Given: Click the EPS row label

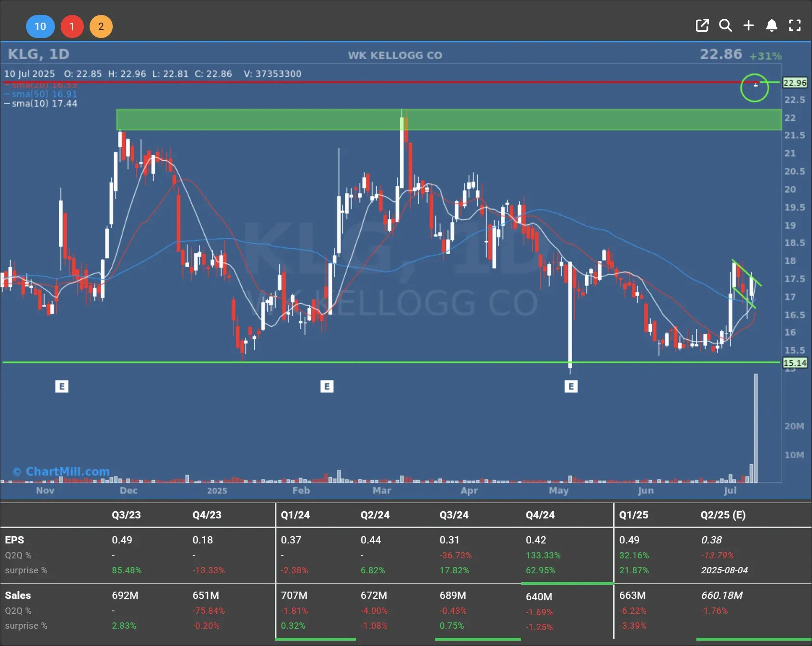Looking at the screenshot, I should 14,540.
